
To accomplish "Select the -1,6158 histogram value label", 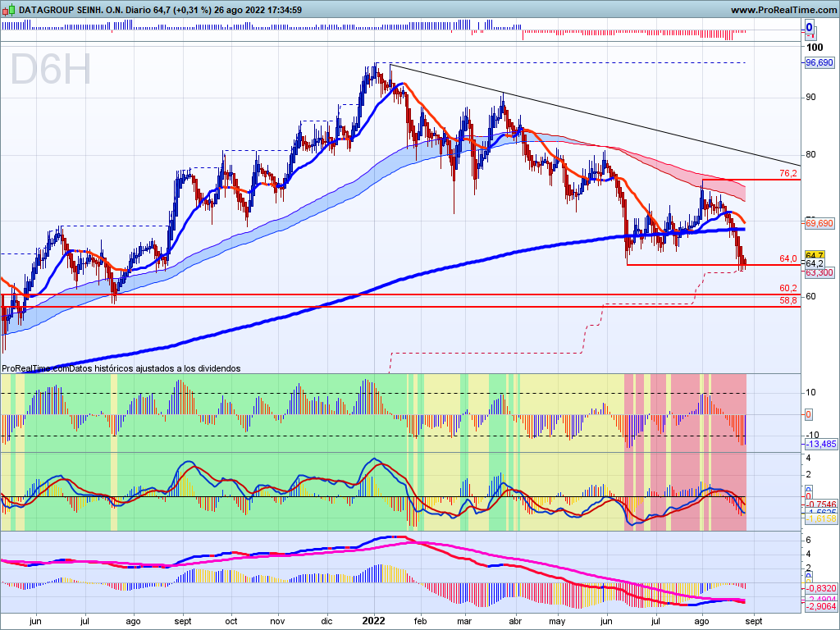I will coord(821,518).
